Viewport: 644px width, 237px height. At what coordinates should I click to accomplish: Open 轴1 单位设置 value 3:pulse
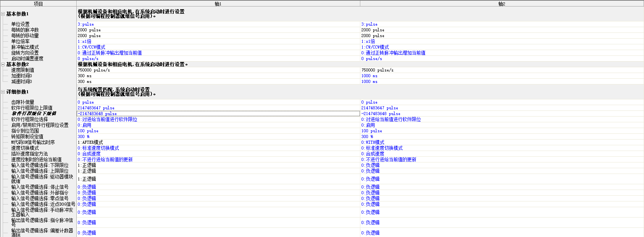[218, 24]
